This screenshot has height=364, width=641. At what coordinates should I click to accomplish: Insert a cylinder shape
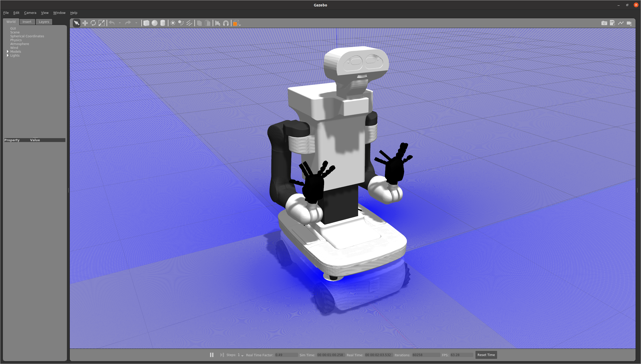(163, 23)
